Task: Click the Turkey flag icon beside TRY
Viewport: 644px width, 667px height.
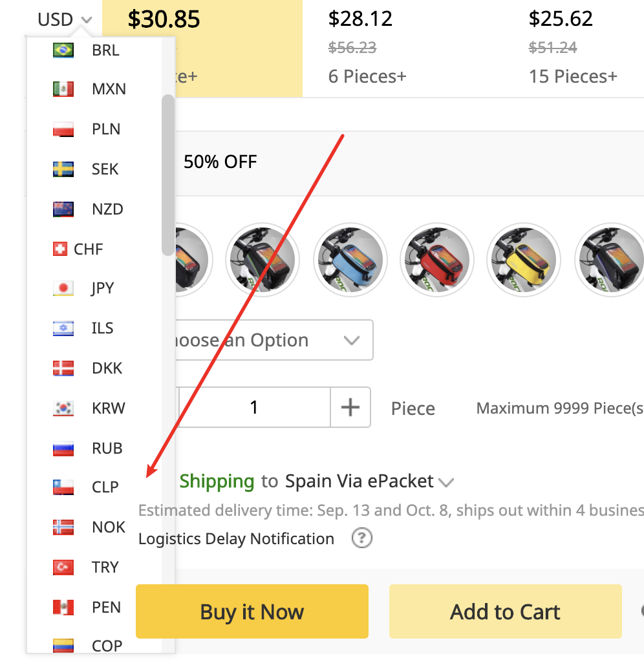Action: click(63, 567)
